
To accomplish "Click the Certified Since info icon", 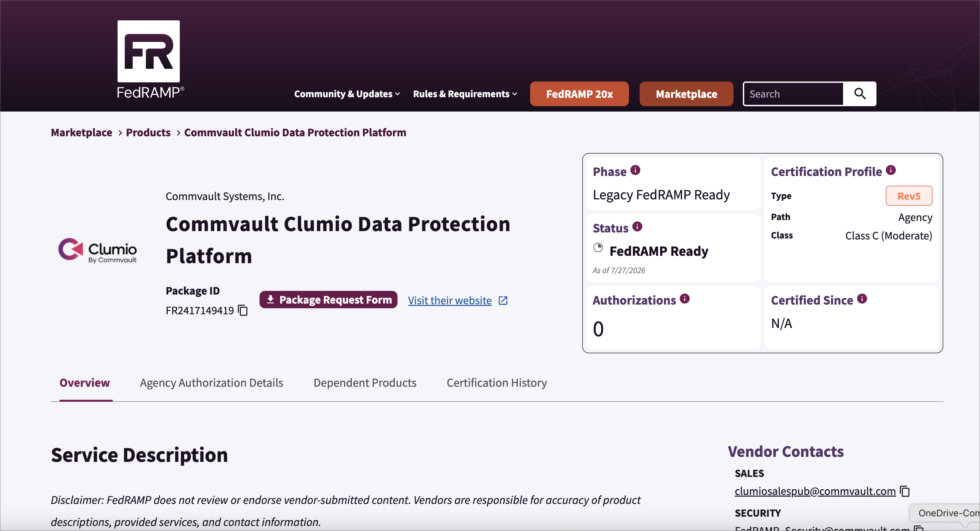I will [x=862, y=299].
